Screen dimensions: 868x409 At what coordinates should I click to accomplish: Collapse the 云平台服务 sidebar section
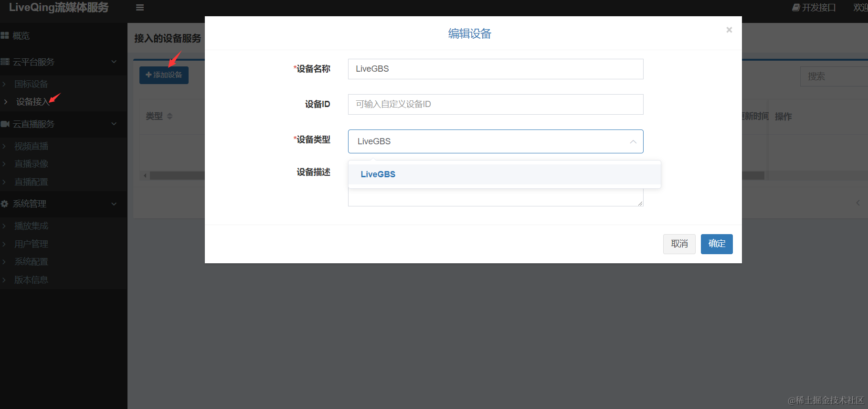[x=64, y=62]
